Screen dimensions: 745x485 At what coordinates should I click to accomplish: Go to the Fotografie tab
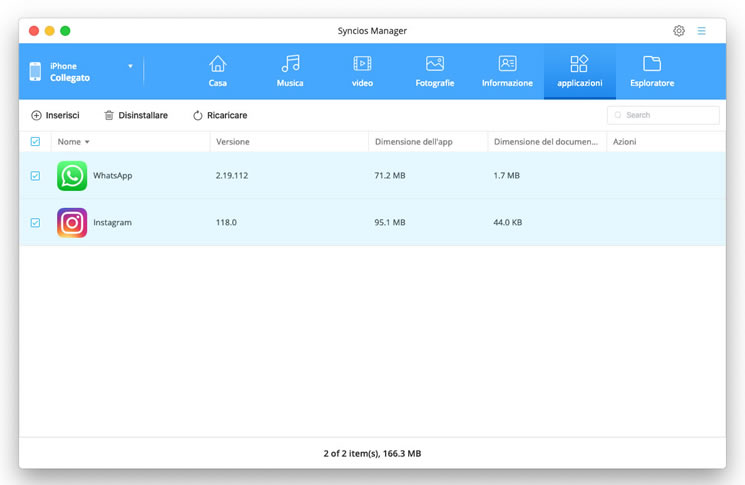click(x=435, y=71)
